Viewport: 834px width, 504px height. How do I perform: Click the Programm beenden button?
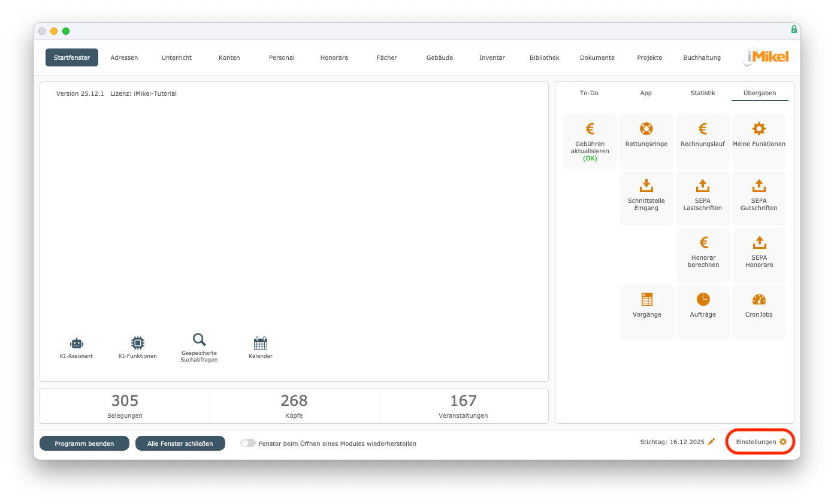(x=84, y=444)
